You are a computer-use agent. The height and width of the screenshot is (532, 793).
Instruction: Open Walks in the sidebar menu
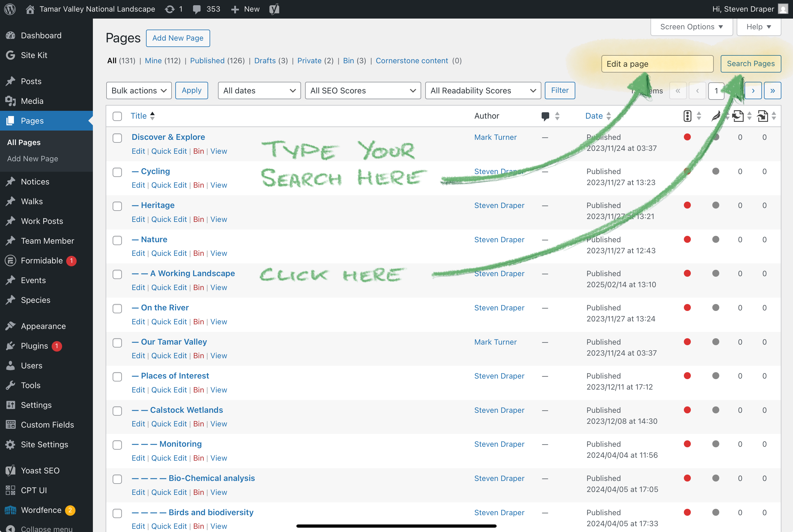coord(32,201)
